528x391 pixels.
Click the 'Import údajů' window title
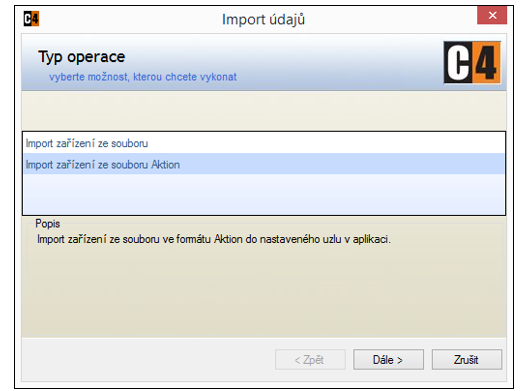[x=263, y=19]
